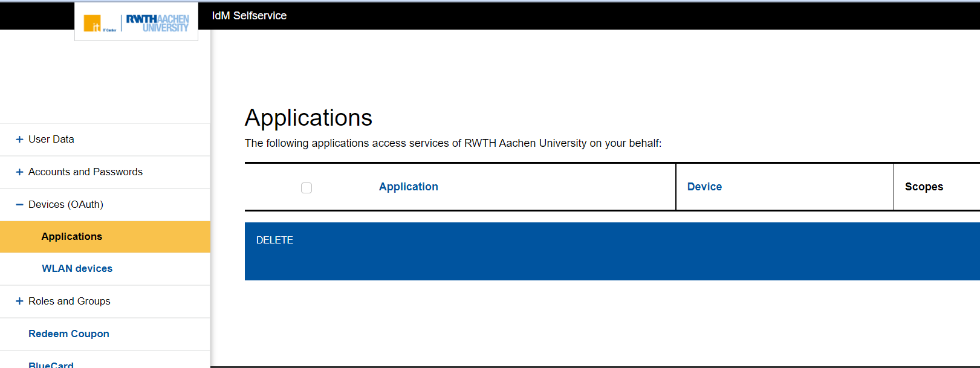Viewport: 980px width, 368px height.
Task: Expand the Roles and Groups section
Action: (x=70, y=302)
